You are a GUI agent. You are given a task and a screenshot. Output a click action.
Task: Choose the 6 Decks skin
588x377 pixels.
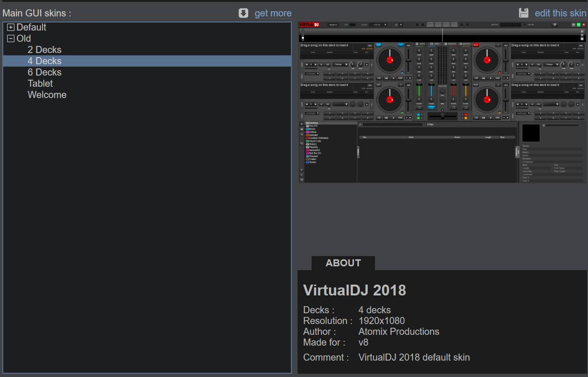tap(45, 72)
